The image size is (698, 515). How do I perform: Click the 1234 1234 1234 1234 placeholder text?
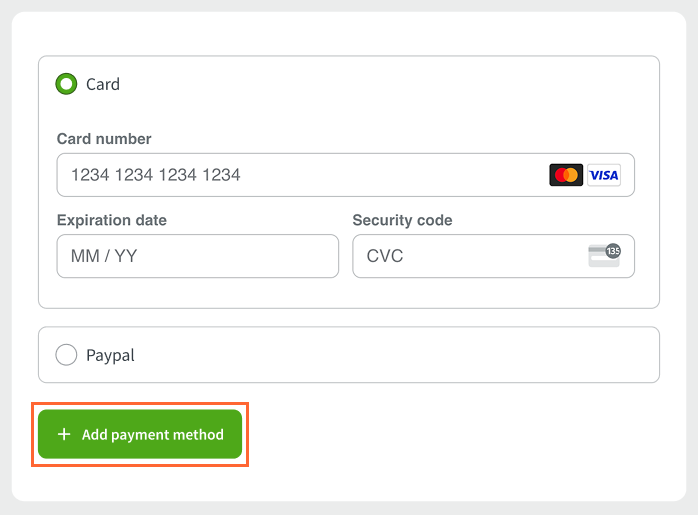pyautogui.click(x=156, y=175)
